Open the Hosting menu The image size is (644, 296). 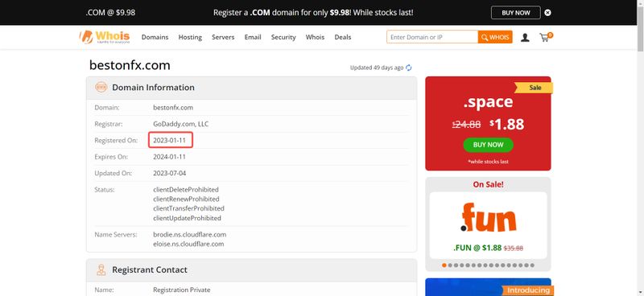coord(190,37)
